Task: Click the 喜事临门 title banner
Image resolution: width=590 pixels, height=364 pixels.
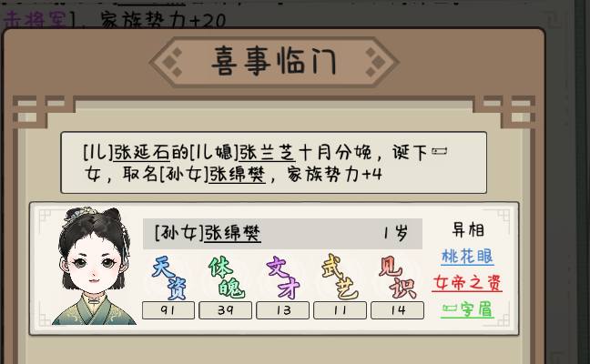Action: pos(274,62)
